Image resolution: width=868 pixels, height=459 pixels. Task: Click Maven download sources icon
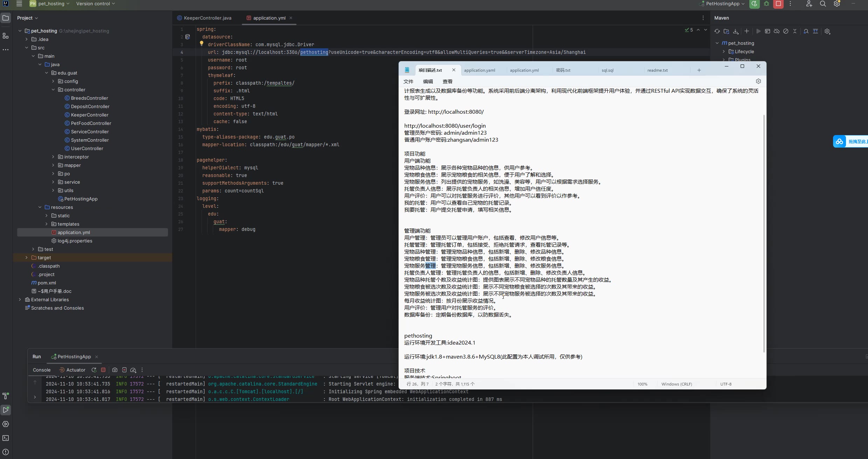pyautogui.click(x=736, y=31)
